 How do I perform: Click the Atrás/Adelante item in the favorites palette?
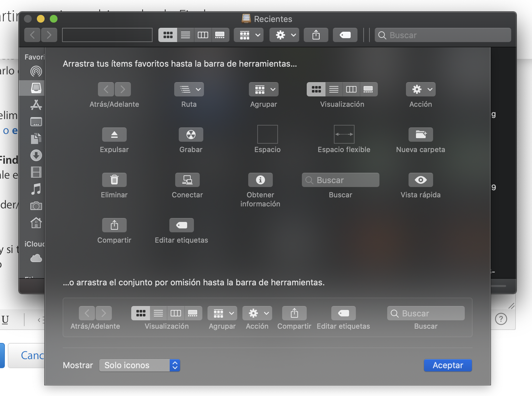point(114,89)
